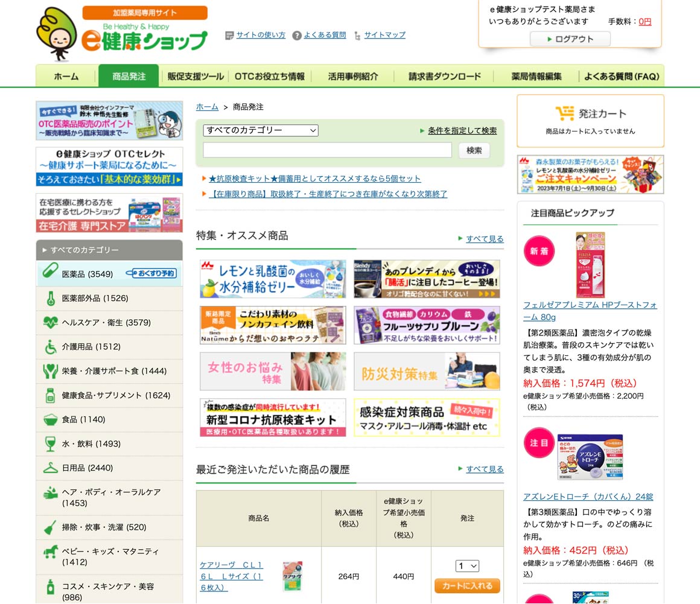Click the 発注カート shopping cart icon
700x604 pixels.
(565, 113)
